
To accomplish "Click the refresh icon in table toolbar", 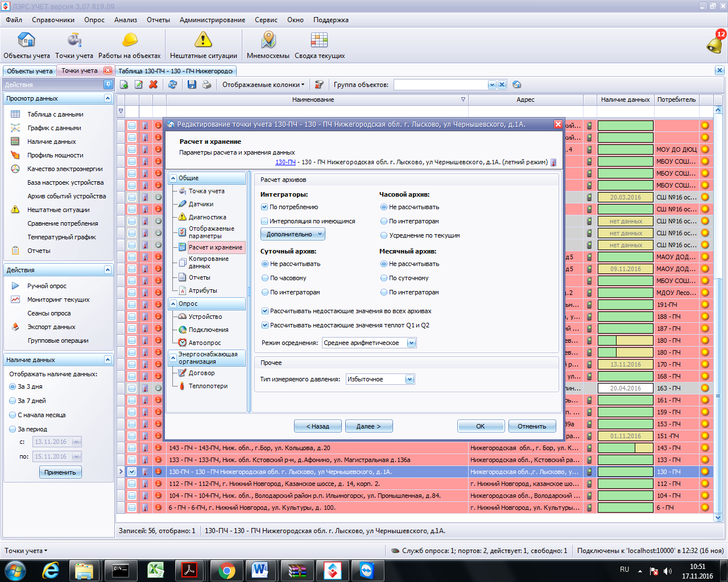I will (x=172, y=85).
